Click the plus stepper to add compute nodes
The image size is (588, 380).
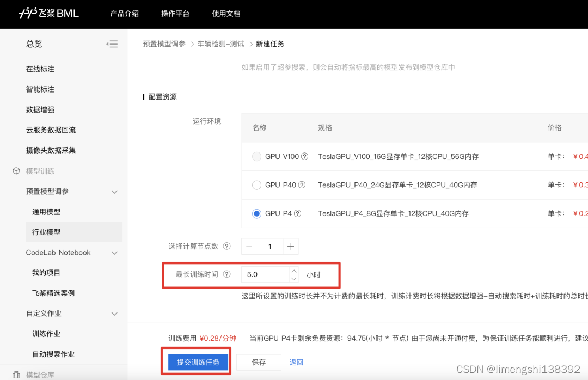point(291,246)
